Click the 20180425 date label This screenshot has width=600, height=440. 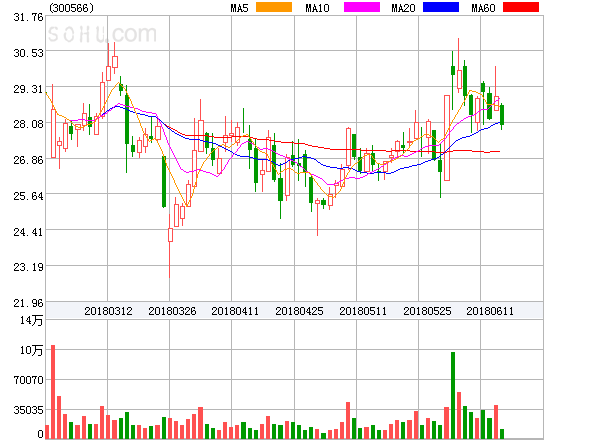pos(299,311)
